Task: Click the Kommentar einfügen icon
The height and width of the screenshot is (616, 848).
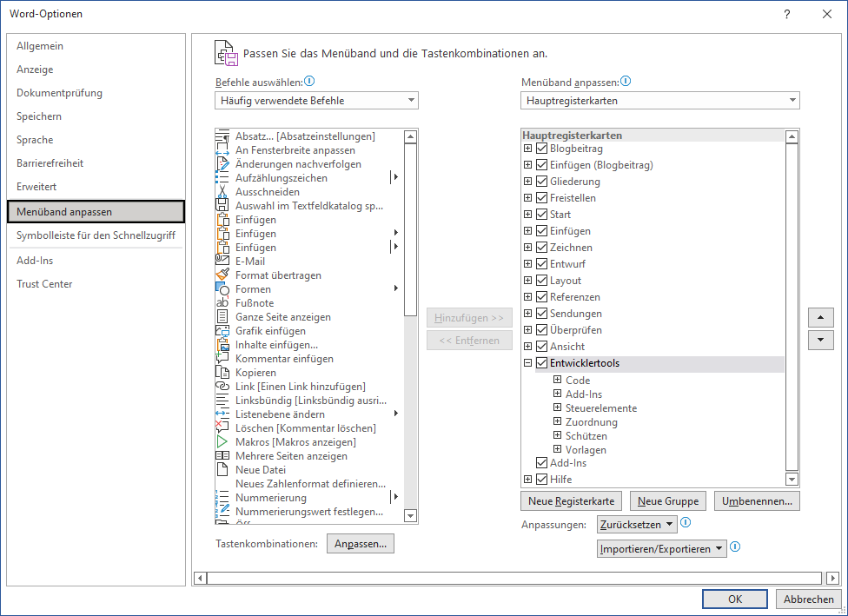Action: pos(222,359)
